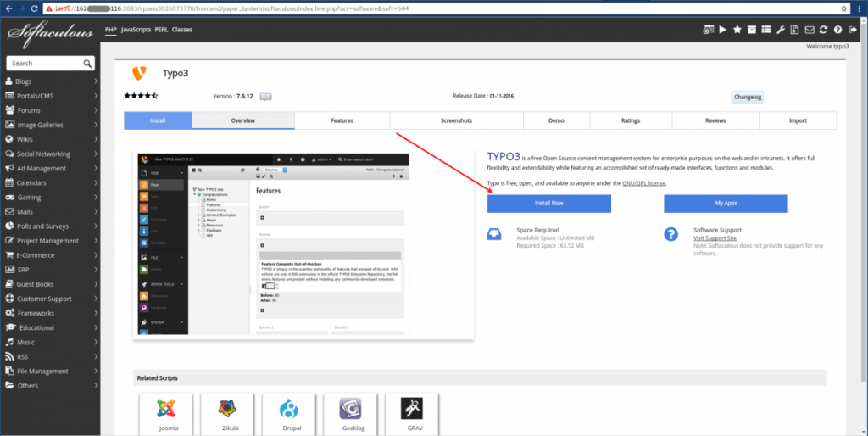Open the Ratings tab

coord(631,120)
